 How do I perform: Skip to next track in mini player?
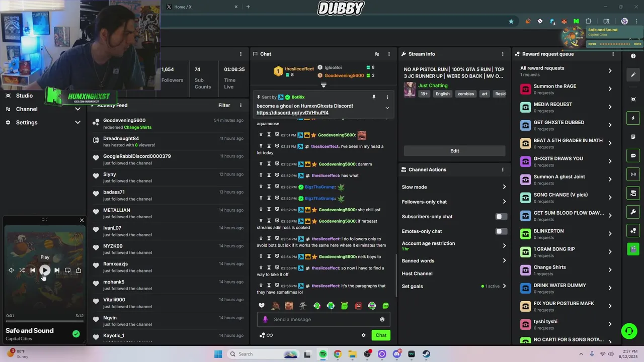[57, 270]
